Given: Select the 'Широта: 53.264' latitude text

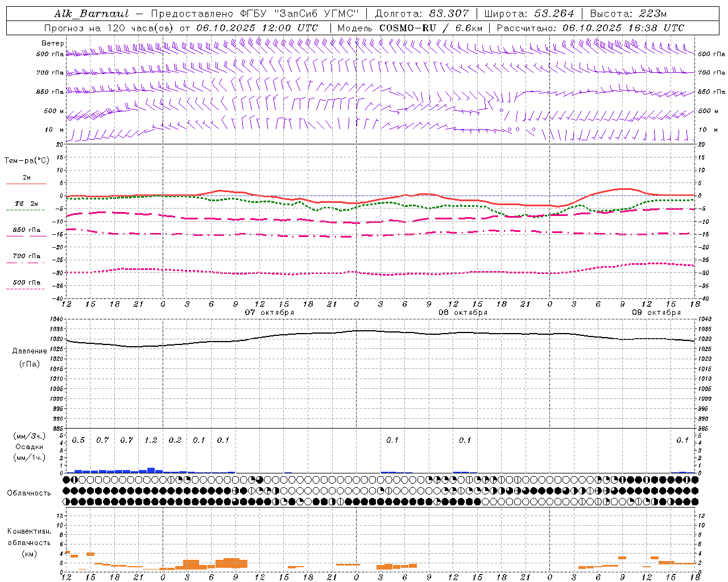Looking at the screenshot, I should coord(529,14).
